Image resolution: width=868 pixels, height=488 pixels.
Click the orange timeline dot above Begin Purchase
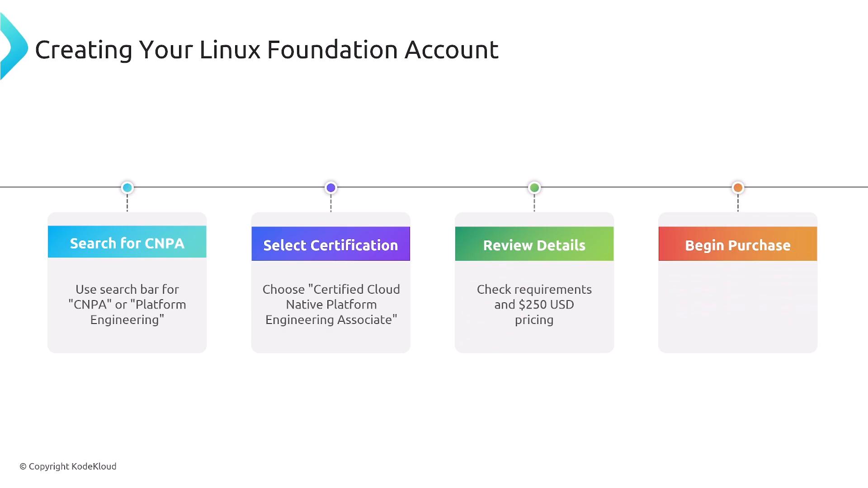tap(738, 188)
